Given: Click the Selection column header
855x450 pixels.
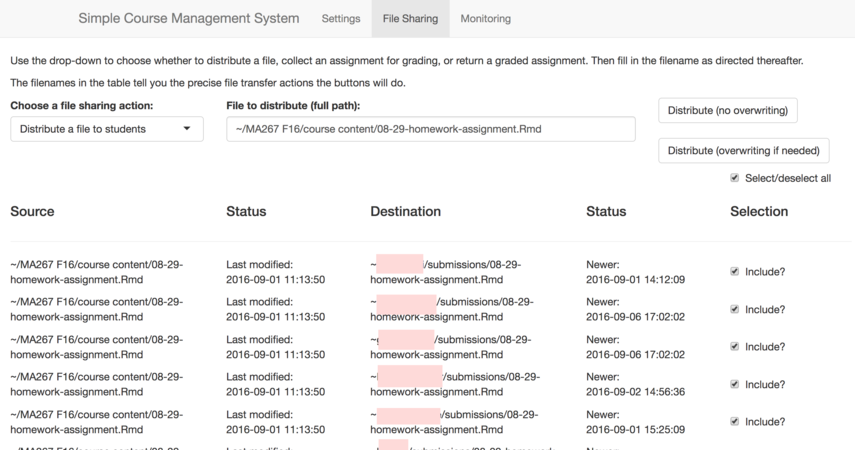Looking at the screenshot, I should [x=759, y=212].
